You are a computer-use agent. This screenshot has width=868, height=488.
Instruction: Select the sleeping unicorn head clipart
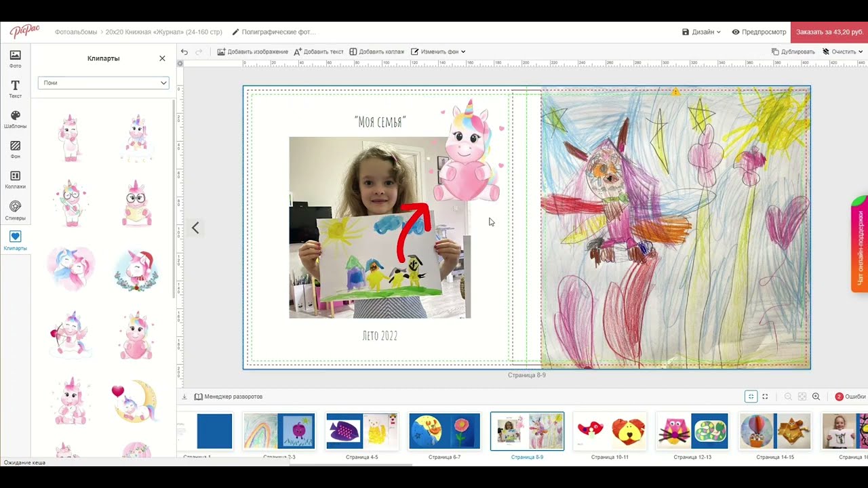point(71,269)
